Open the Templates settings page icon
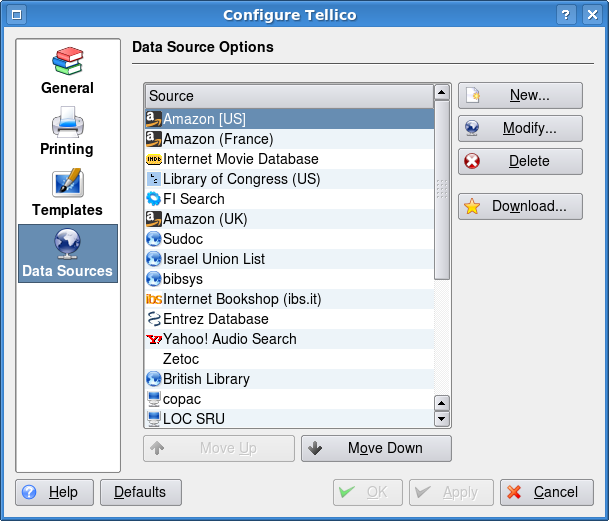609x521 pixels. pos(68,183)
